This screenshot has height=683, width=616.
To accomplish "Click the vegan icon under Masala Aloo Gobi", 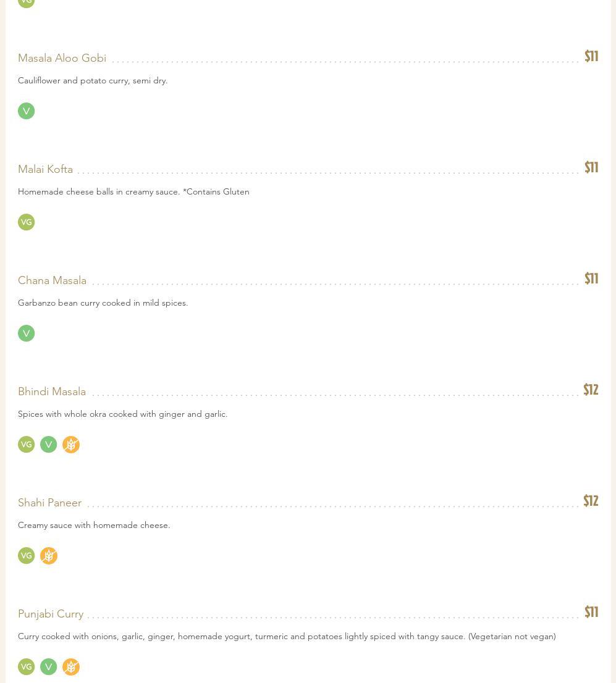I will point(26,111).
